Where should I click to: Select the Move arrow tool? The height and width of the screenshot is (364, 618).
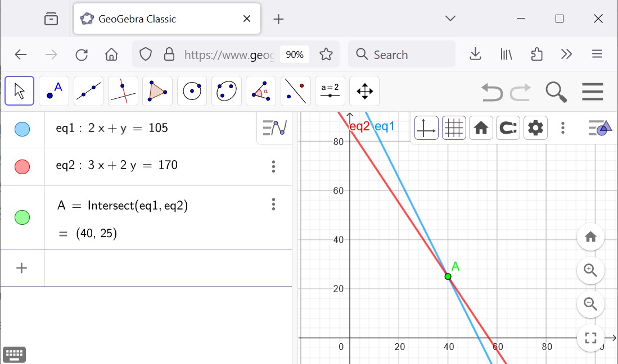[x=19, y=91]
